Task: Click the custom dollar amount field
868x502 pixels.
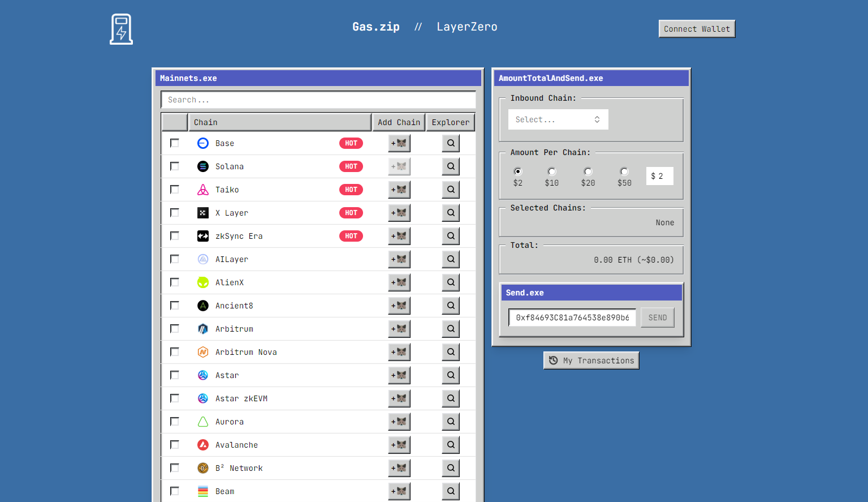Action: click(660, 176)
